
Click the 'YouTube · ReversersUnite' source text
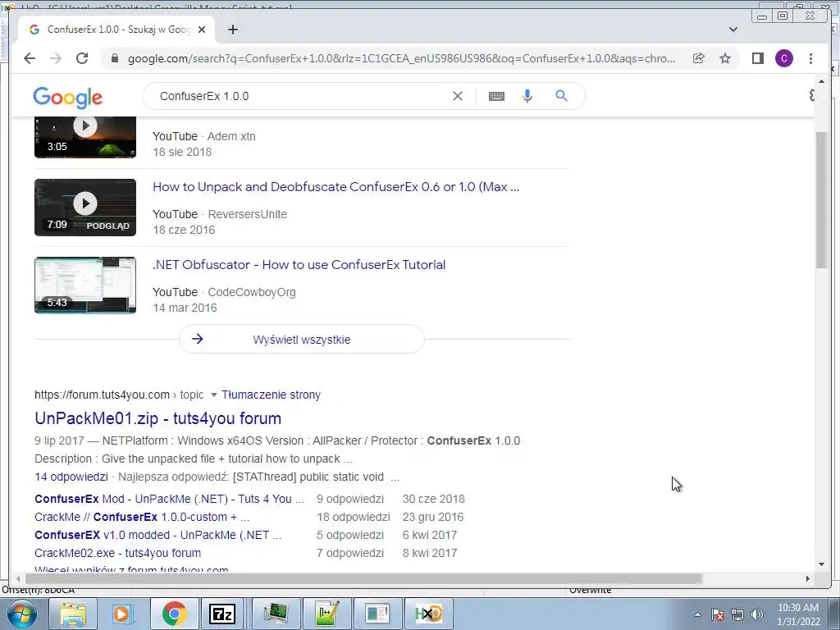click(220, 214)
